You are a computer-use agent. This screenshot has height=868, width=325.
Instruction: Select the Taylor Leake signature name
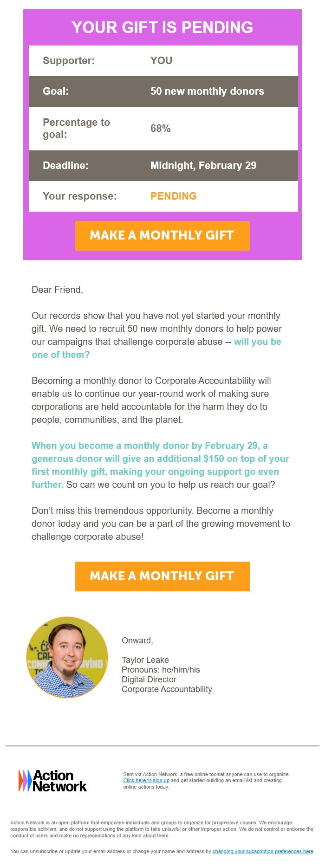click(x=145, y=660)
